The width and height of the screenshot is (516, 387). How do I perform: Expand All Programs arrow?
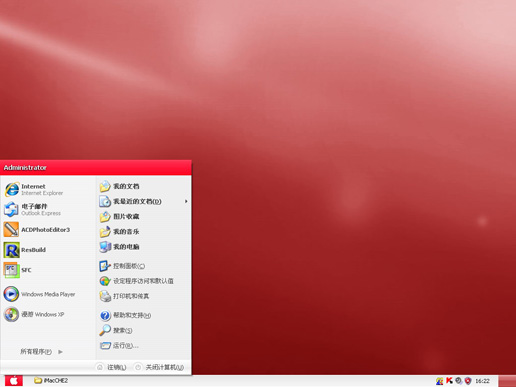pos(60,352)
